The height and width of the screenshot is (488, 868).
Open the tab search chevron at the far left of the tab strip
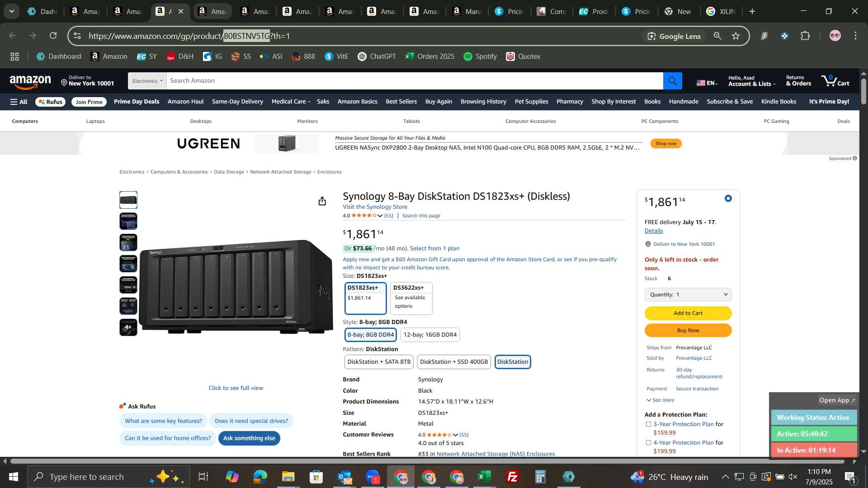[12, 11]
